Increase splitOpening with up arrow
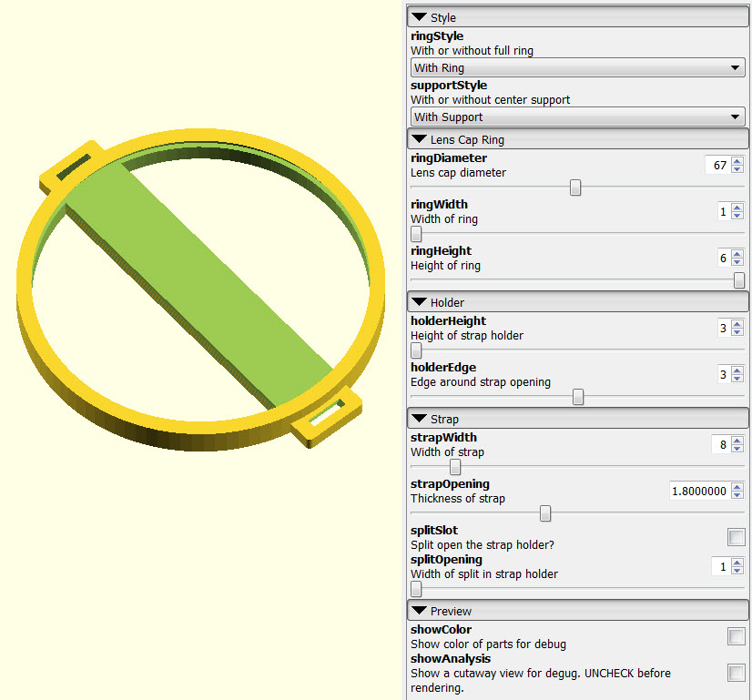 click(737, 563)
